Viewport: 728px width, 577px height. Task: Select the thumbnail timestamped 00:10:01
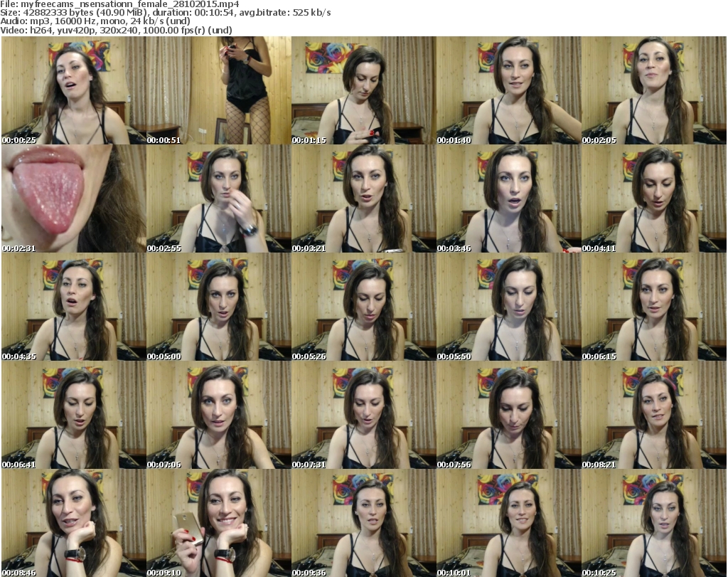[x=508, y=523]
